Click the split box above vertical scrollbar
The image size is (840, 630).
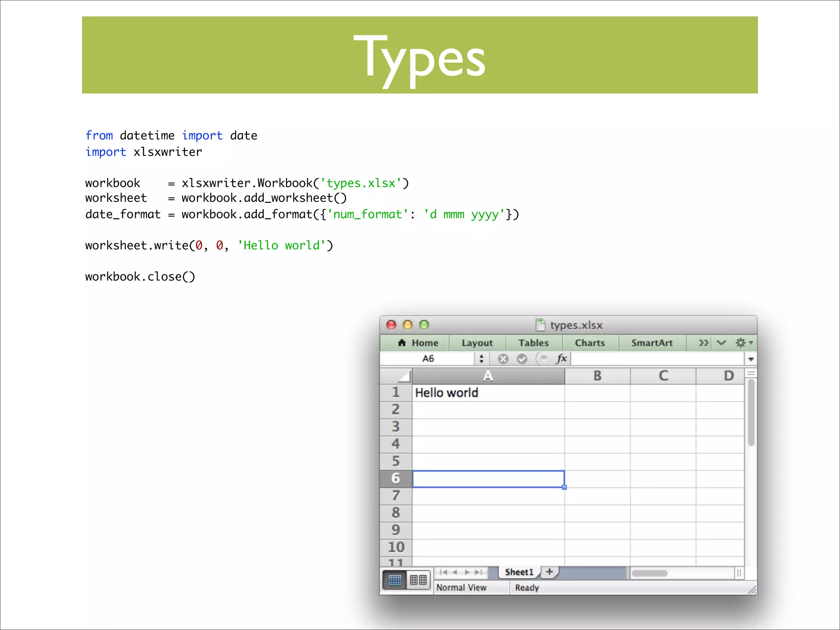[751, 373]
